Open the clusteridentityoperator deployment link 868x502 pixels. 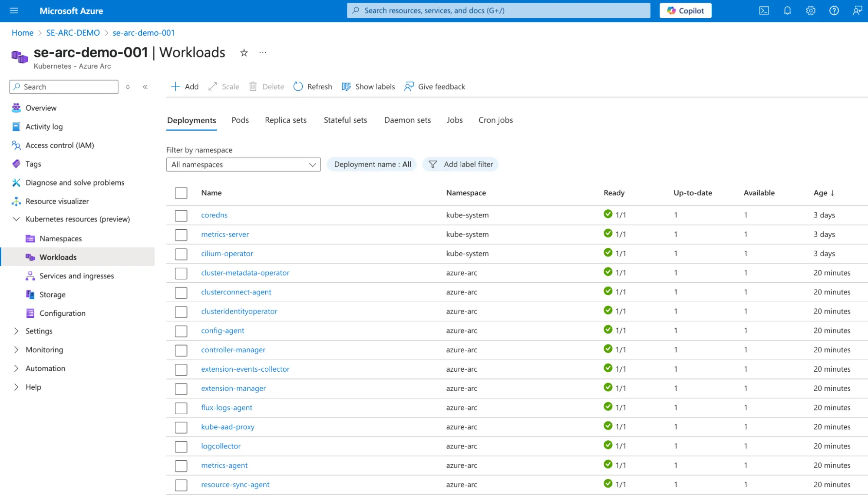pyautogui.click(x=239, y=311)
